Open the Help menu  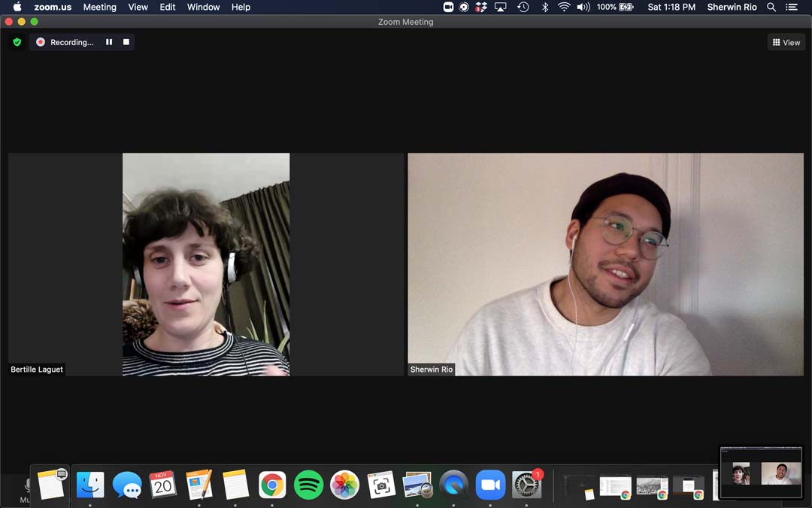pyautogui.click(x=241, y=8)
